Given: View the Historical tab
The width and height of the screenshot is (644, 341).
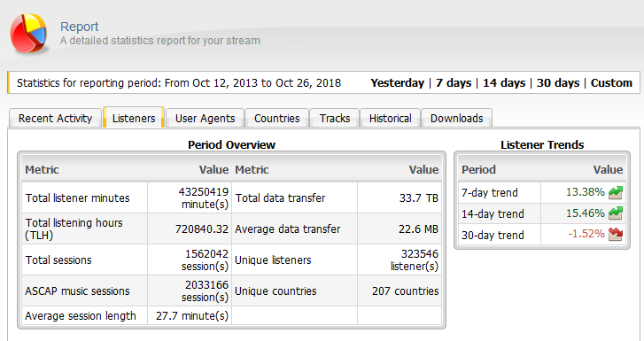Looking at the screenshot, I should [x=390, y=119].
